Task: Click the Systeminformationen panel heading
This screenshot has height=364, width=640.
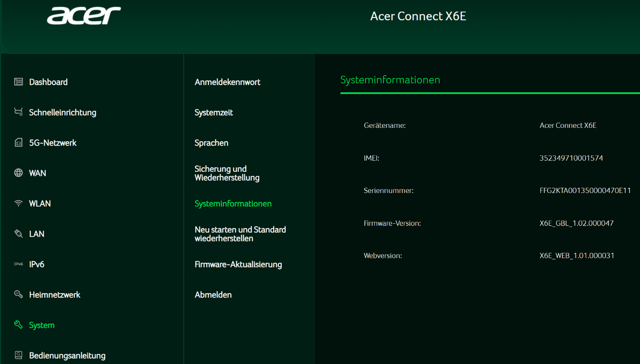Action: pos(390,80)
